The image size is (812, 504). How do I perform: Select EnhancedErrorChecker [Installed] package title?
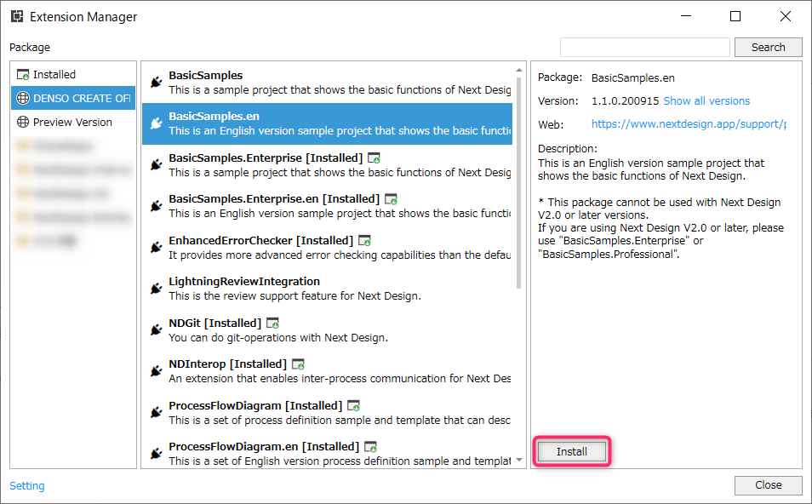click(261, 241)
